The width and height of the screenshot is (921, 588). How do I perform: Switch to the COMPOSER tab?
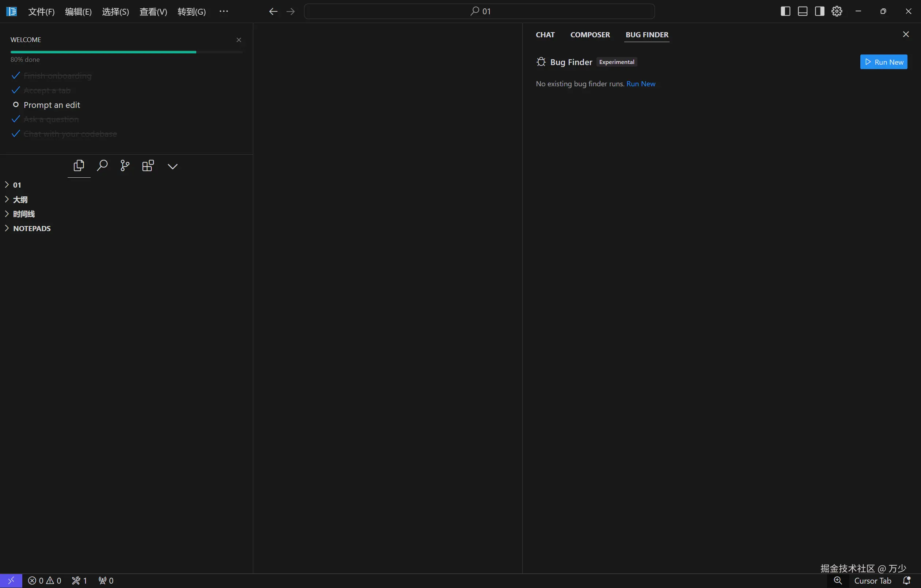tap(590, 35)
